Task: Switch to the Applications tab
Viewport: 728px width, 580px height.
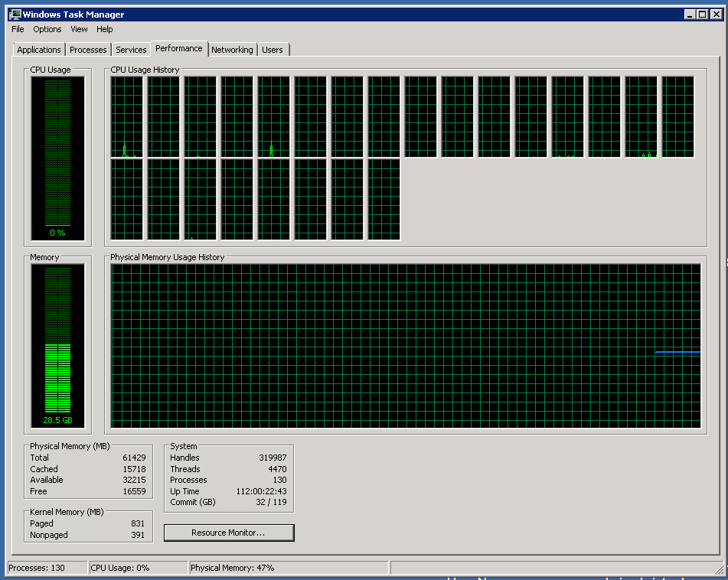Action: point(38,50)
